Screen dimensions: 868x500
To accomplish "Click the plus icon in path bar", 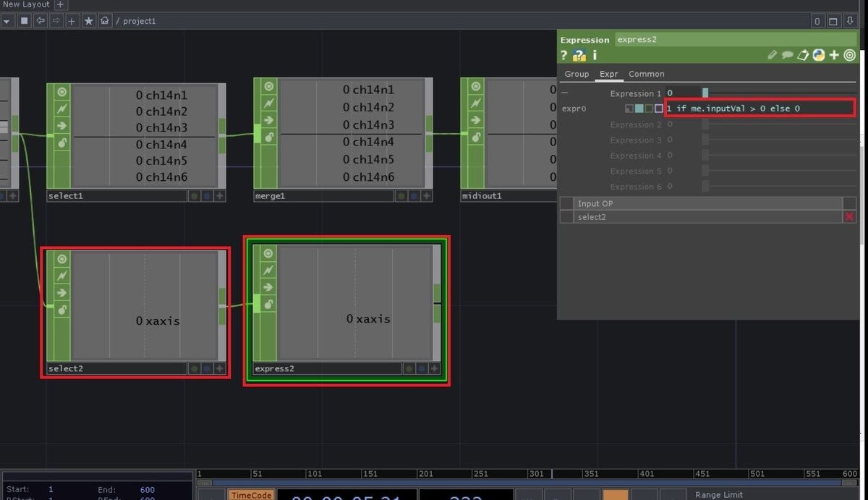I will coord(72,21).
